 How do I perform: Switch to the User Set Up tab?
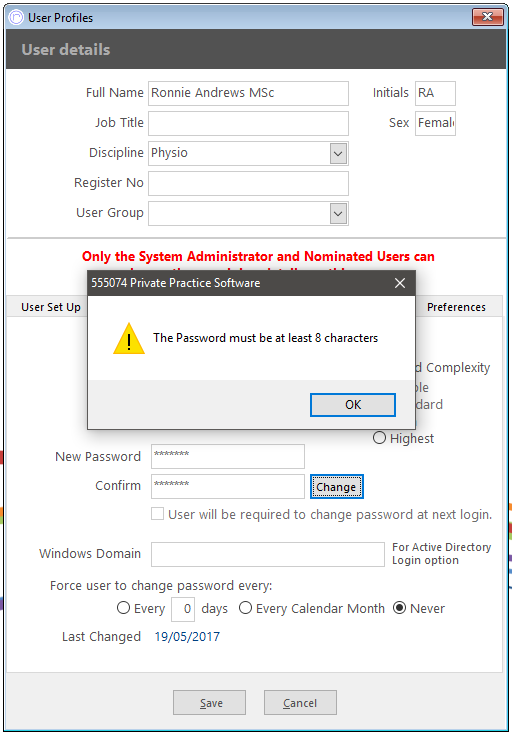click(x=51, y=307)
